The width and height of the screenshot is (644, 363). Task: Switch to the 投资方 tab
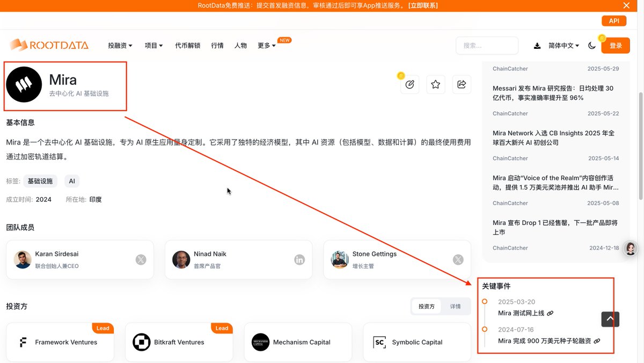[427, 307]
